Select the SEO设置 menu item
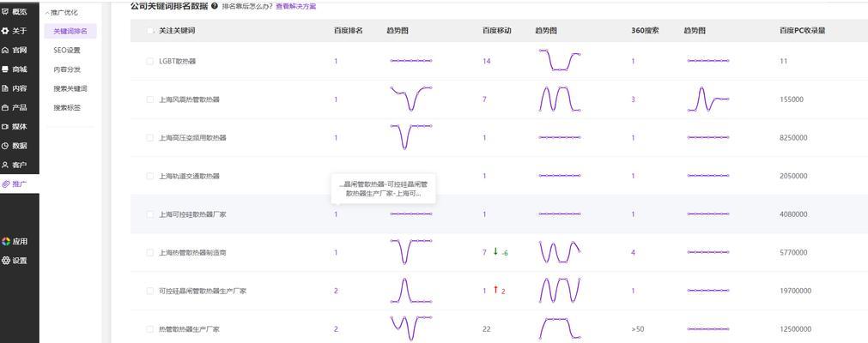 point(67,51)
